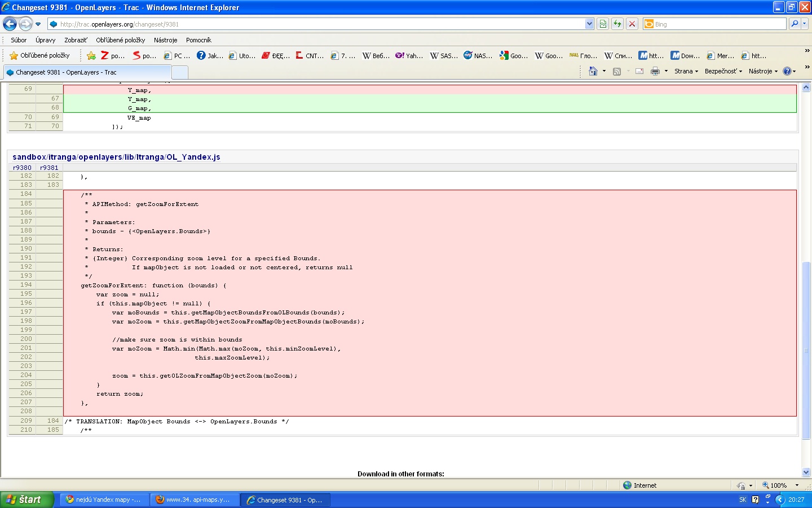
Task: Click the Add to Favorites Bar icon
Action: [91, 55]
